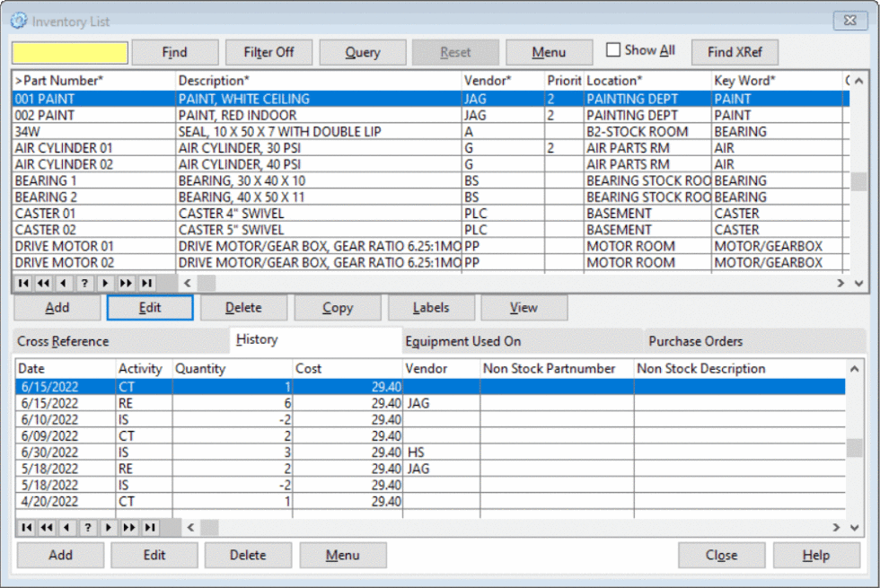Click the fast-rewind icon on the inventory navigator
The image size is (880, 588).
tap(43, 283)
